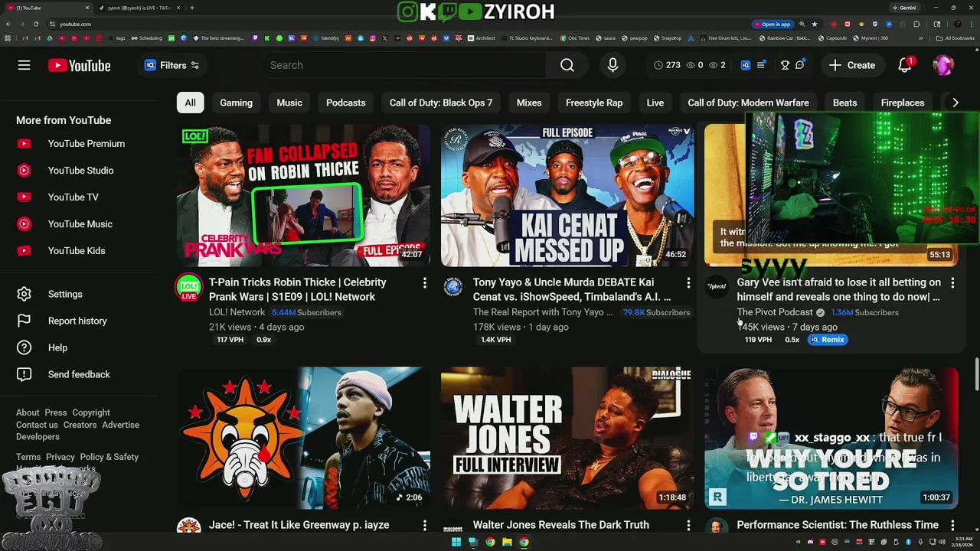Open the Gary Vee video title

point(839,289)
